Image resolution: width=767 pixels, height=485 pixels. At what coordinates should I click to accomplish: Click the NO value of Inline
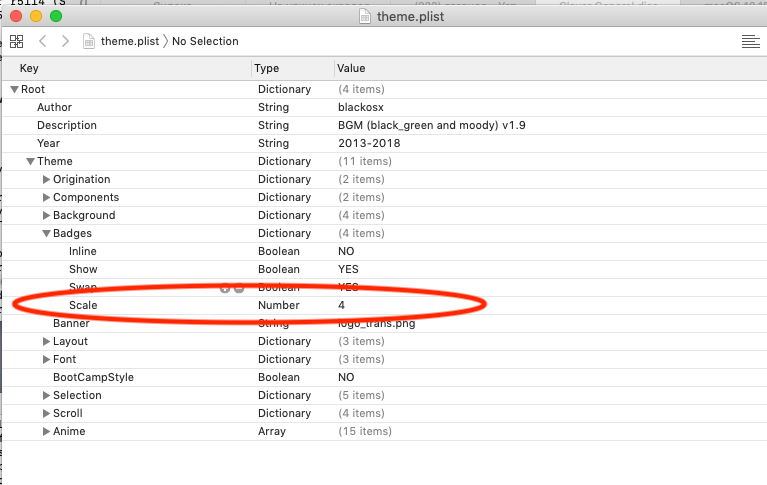(346, 252)
